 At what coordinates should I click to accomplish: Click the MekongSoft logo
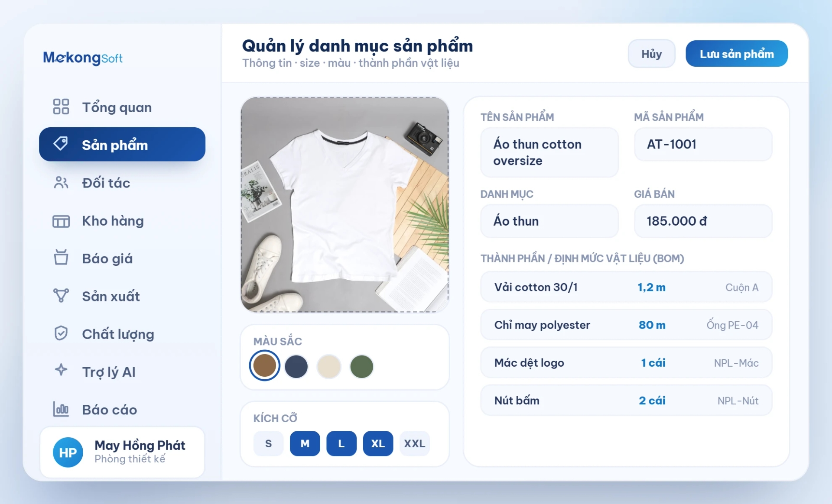coord(83,58)
